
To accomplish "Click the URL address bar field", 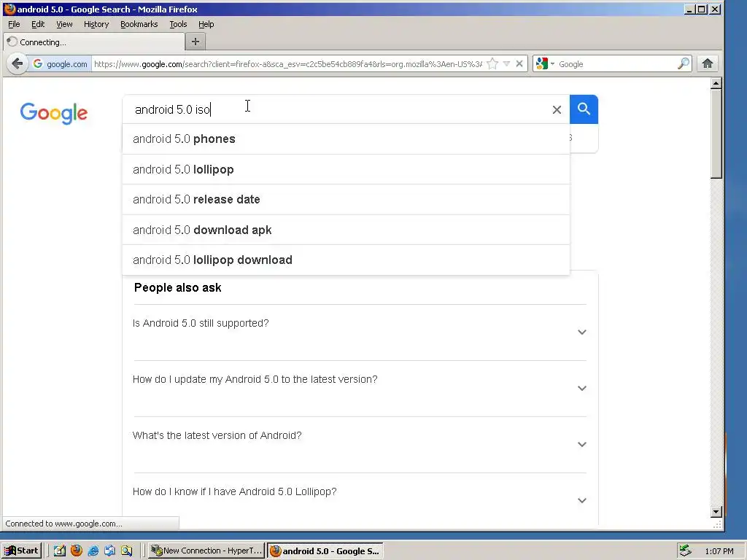I will (289, 64).
